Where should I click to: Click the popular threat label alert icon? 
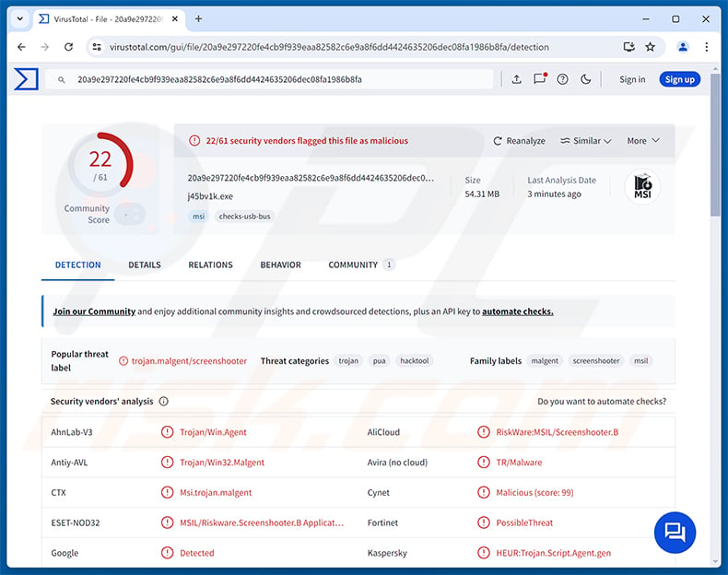click(x=123, y=361)
